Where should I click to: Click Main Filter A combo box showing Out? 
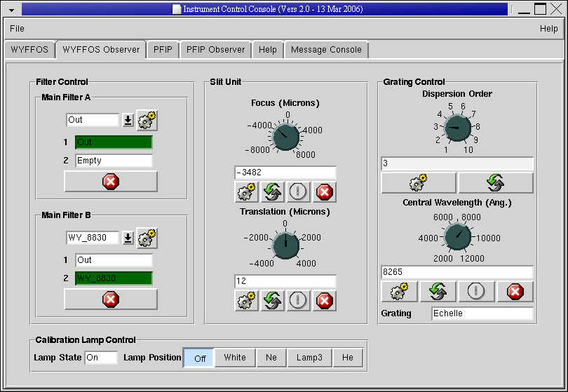pyautogui.click(x=93, y=120)
